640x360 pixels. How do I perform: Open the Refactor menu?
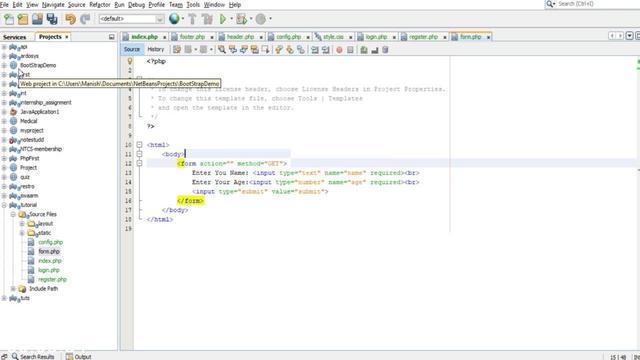[x=100, y=5]
